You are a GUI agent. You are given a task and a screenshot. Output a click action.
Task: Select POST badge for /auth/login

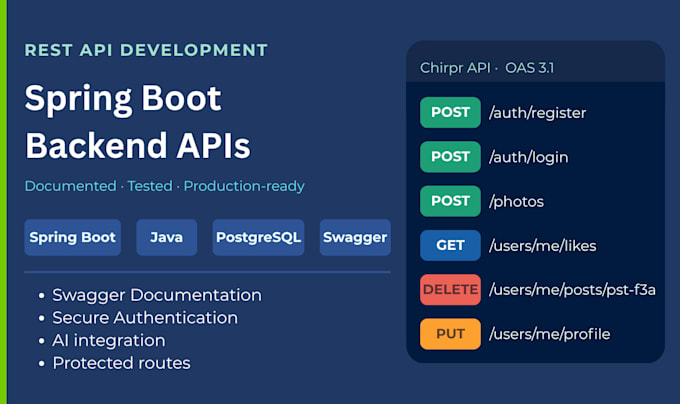pyautogui.click(x=450, y=156)
